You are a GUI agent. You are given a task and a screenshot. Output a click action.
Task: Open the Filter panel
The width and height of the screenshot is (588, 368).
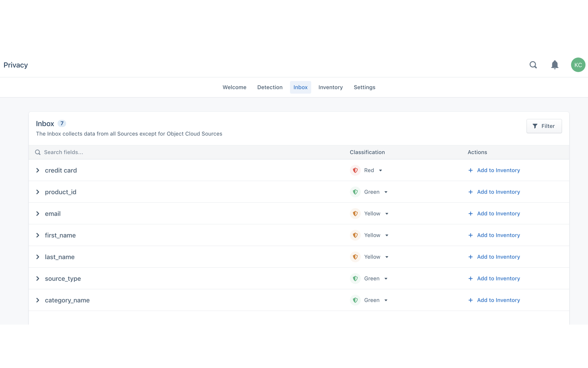click(x=544, y=126)
